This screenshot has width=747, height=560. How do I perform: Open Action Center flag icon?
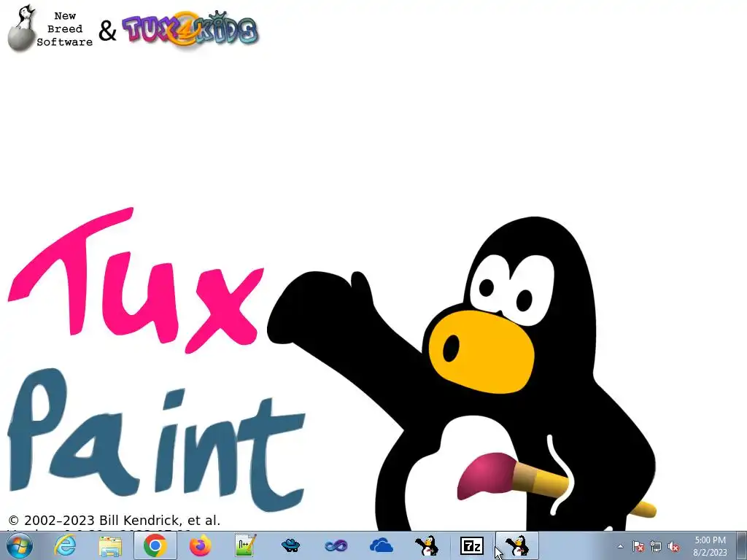[638, 547]
